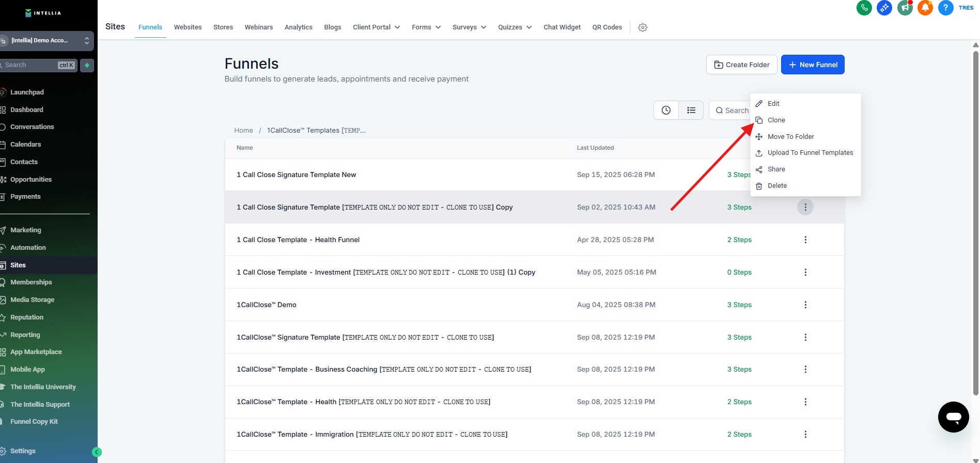Screen dimensions: 980x463
Task: Expand the Quizzes dropdown
Action: (x=515, y=27)
